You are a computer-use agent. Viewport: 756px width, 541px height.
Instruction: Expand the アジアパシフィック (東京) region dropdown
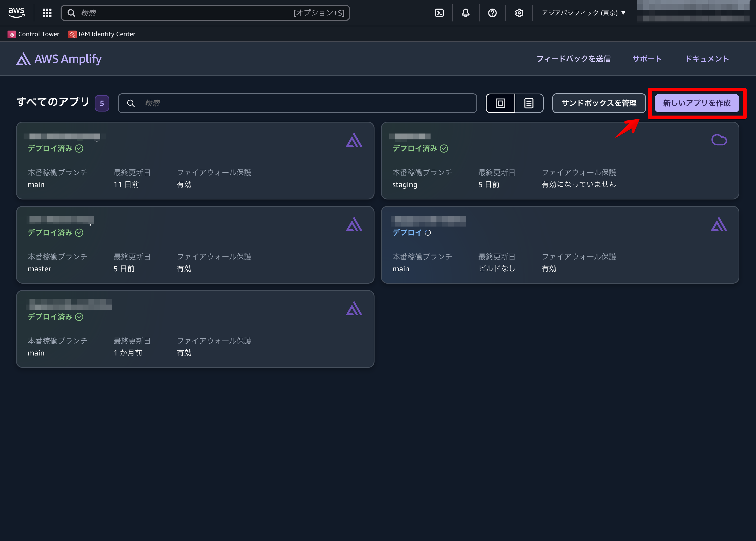pyautogui.click(x=583, y=13)
